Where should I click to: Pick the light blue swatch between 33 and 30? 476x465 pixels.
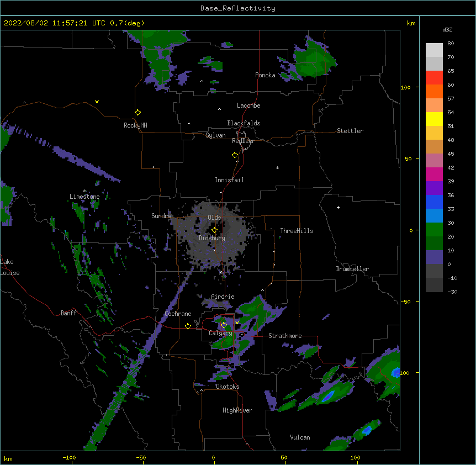434,215
